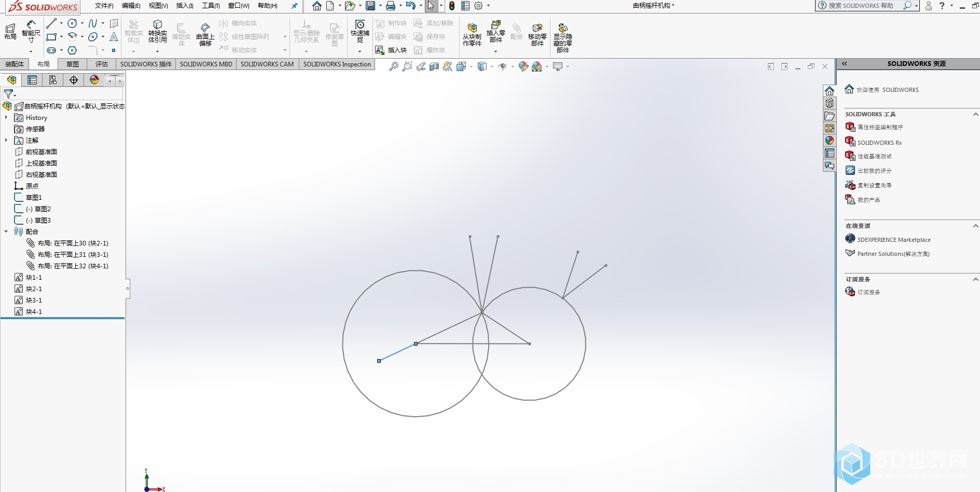
Task: Collapse the SOLIDWORKS 资源 task pane
Action: (845, 64)
